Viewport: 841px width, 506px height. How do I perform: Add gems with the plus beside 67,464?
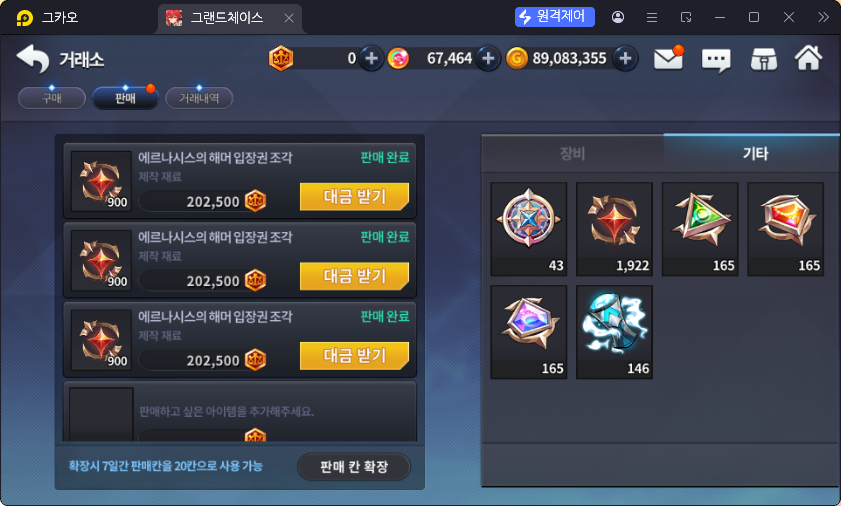point(488,58)
